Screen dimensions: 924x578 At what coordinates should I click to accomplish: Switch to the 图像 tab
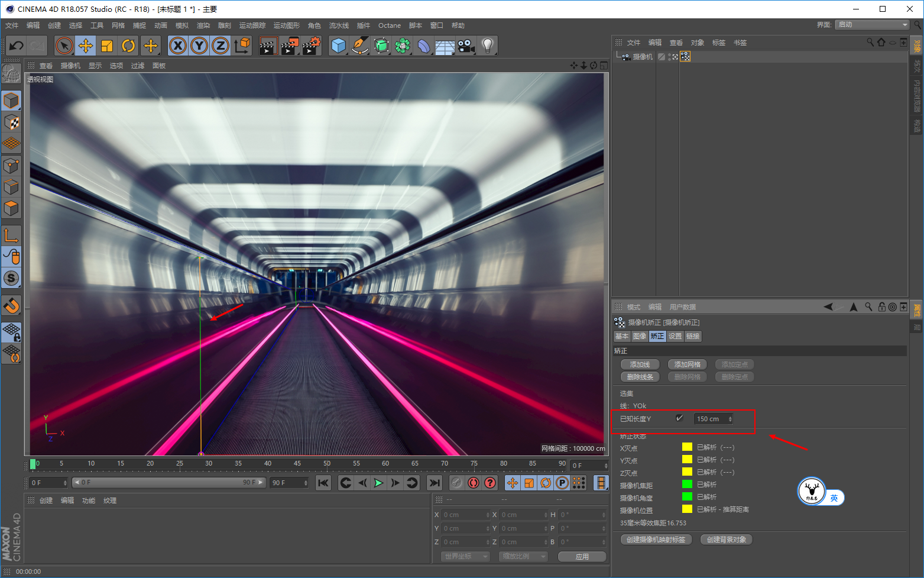point(639,336)
